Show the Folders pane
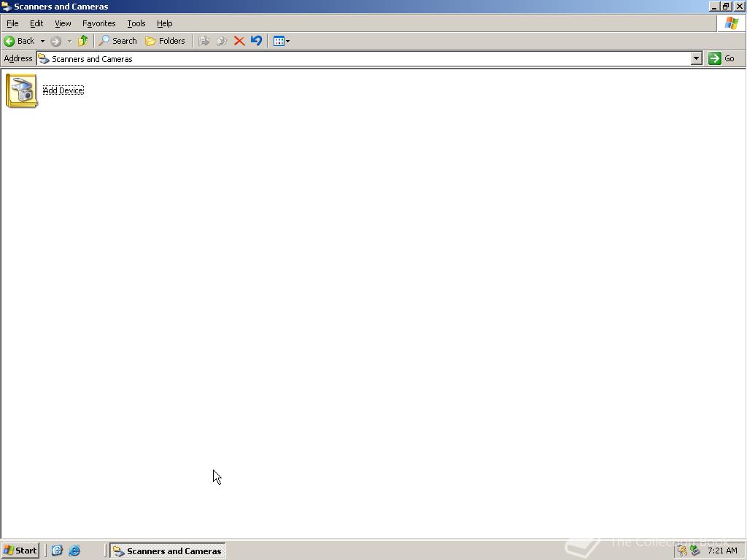747x560 pixels. point(165,41)
